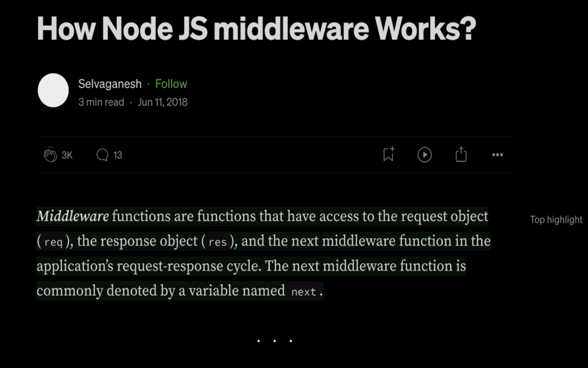
Task: Share this article
Action: [x=461, y=155]
